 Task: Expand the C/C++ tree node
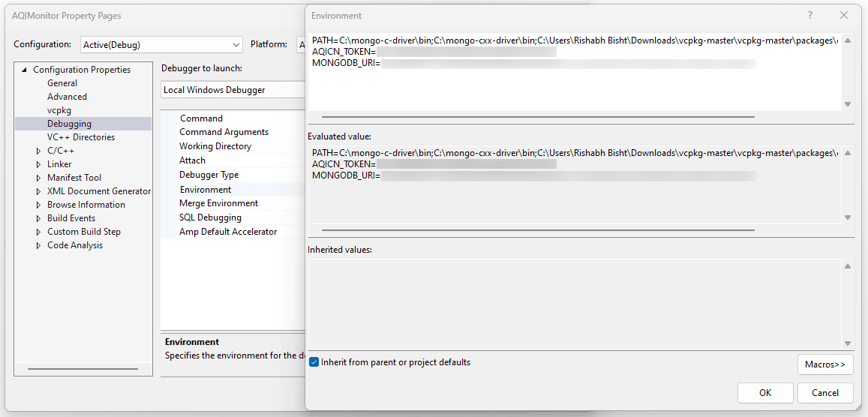coord(39,151)
